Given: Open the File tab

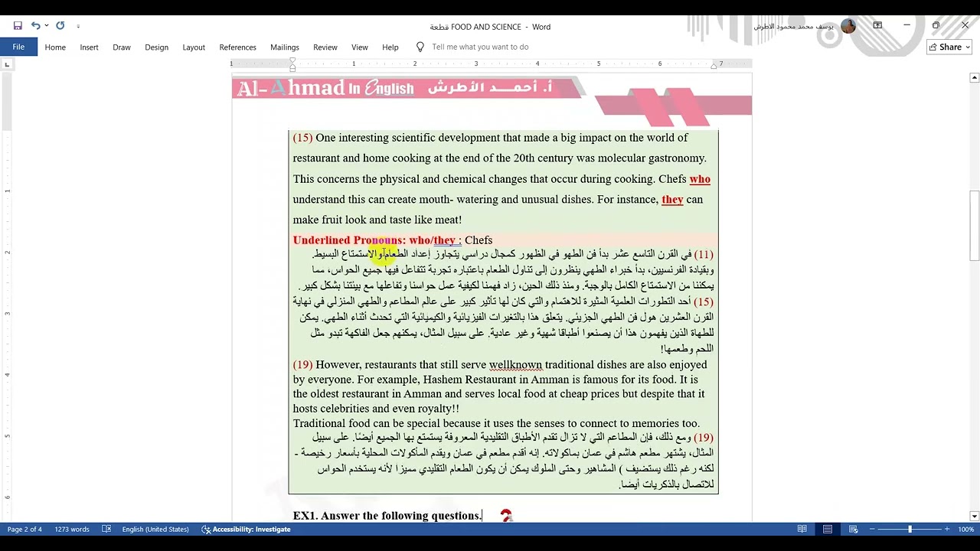Looking at the screenshot, I should [18, 47].
